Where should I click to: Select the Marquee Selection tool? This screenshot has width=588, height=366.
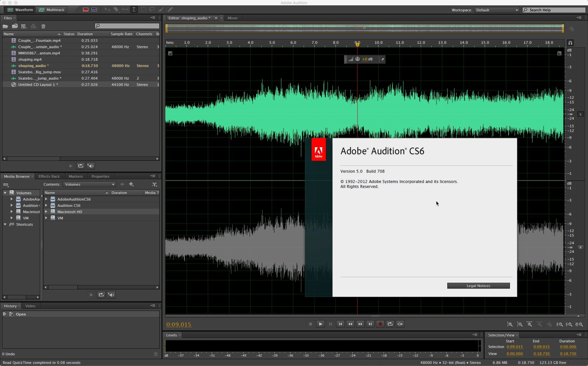pos(143,10)
